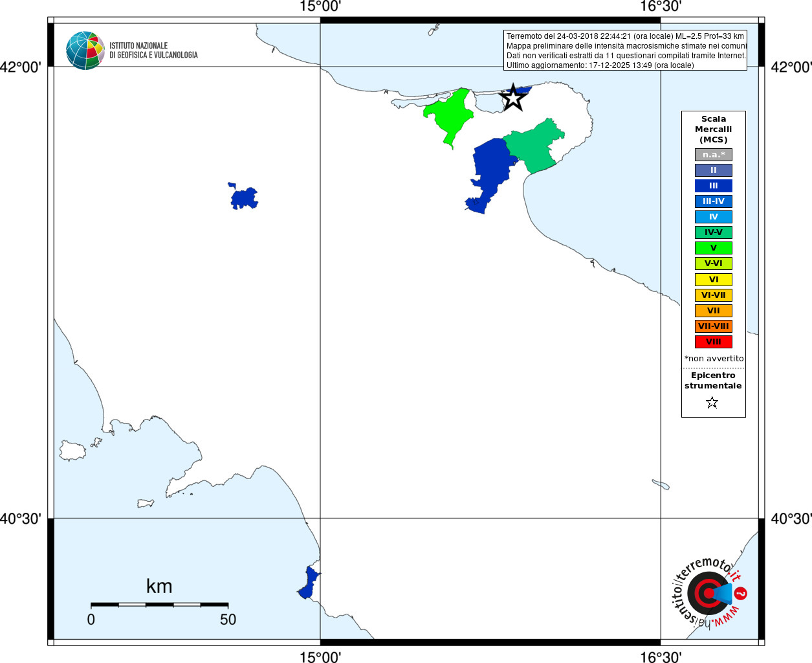Click the scale bar '0' value

(x=91, y=620)
